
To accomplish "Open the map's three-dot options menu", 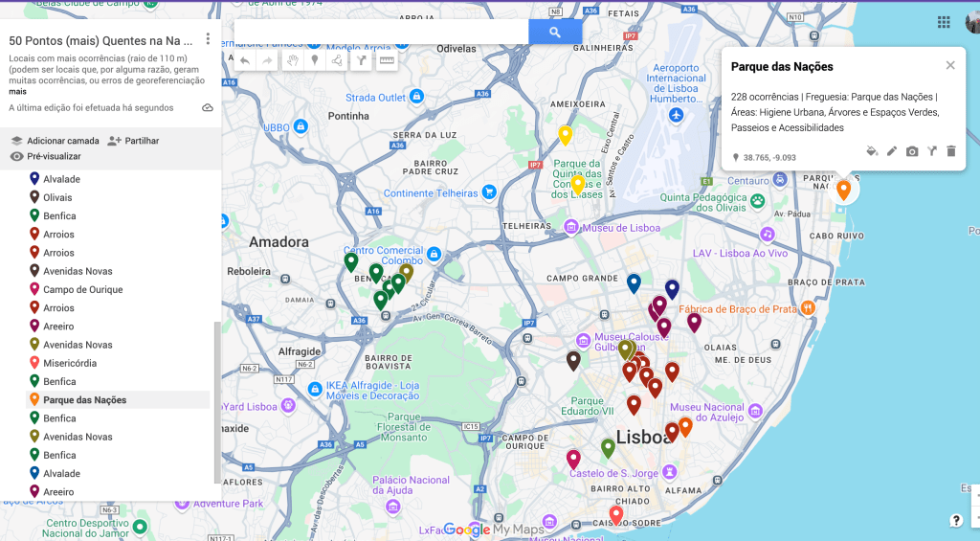I will [x=208, y=40].
